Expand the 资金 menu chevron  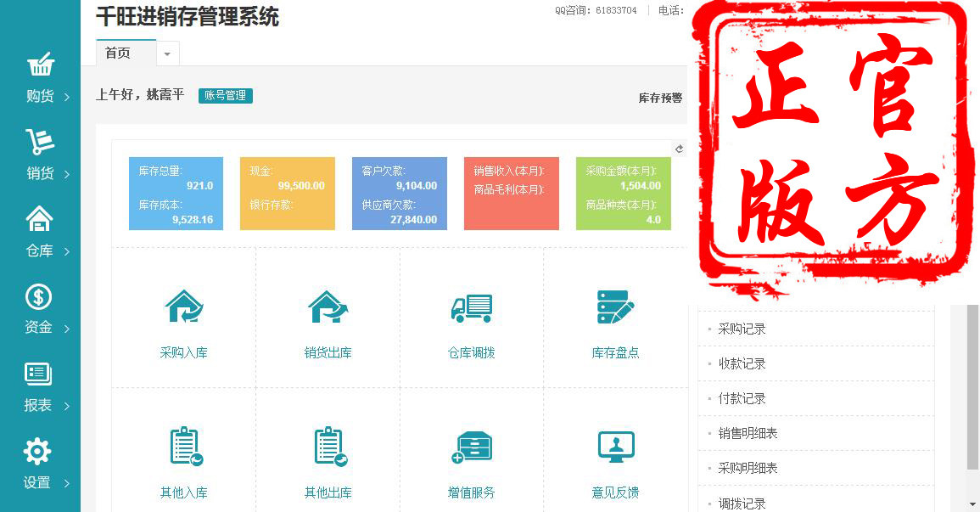(67, 329)
